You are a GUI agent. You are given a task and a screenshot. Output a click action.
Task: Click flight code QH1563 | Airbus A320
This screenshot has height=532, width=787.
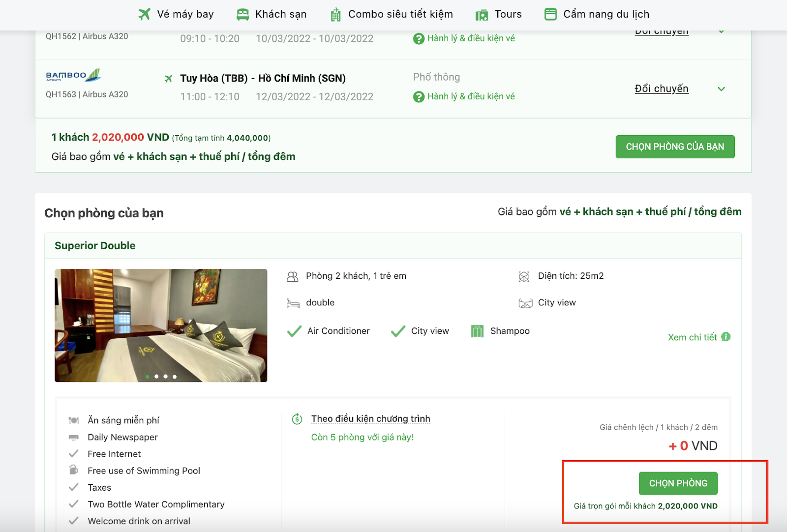tap(87, 94)
